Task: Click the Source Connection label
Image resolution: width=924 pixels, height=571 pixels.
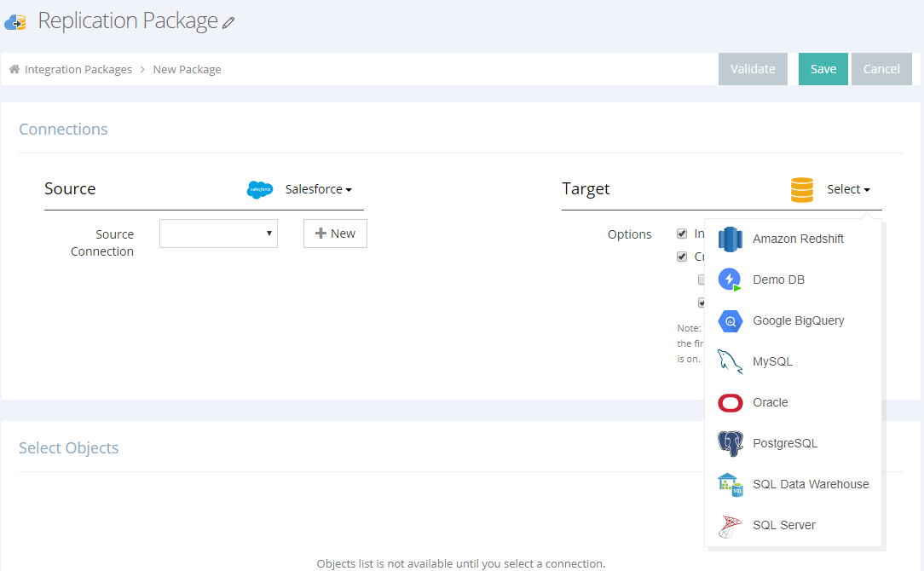Action: [102, 243]
